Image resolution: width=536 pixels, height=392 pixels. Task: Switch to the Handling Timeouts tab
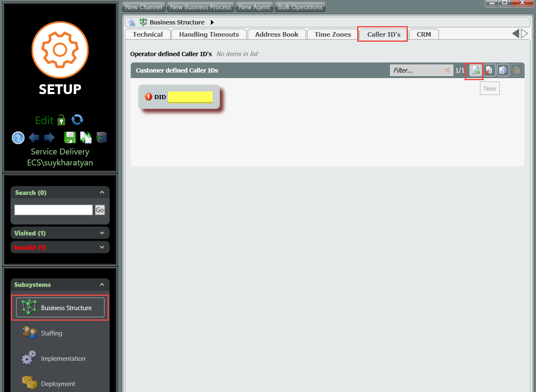(209, 35)
